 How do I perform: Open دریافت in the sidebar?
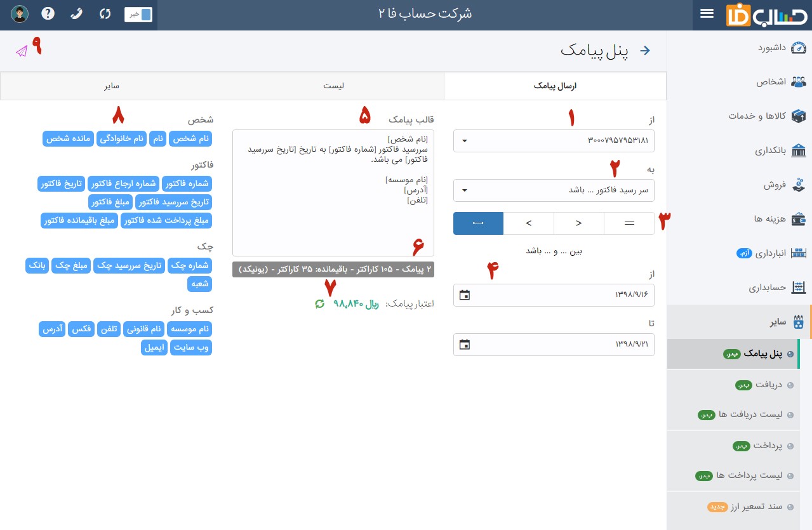pyautogui.click(x=733, y=385)
